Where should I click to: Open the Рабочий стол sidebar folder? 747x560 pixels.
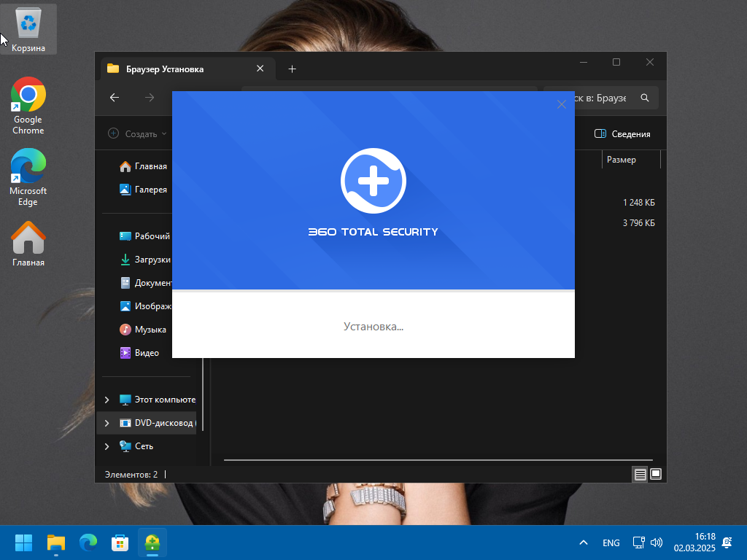click(144, 236)
